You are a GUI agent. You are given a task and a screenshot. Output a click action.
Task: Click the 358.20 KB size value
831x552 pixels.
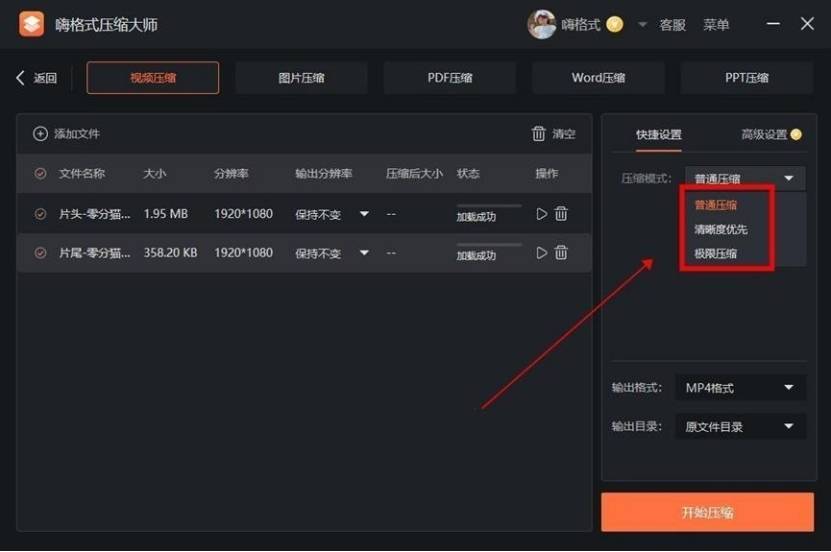170,253
